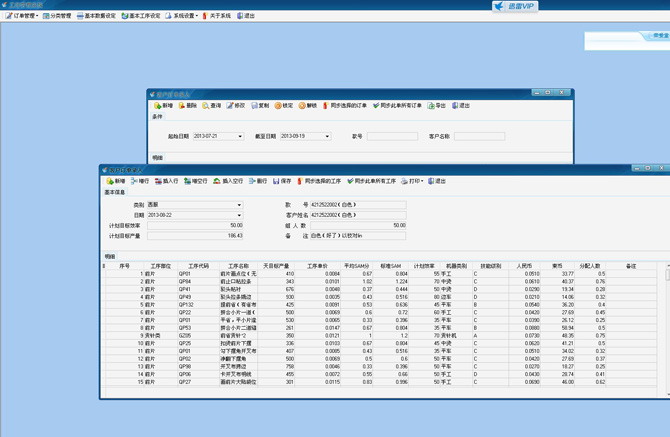
Task: Click 新增 icon in the order window toolbar
Action: [158, 105]
